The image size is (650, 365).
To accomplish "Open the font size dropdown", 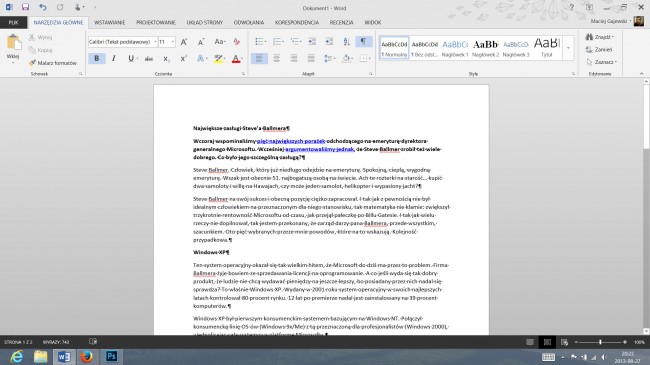I will tap(173, 42).
